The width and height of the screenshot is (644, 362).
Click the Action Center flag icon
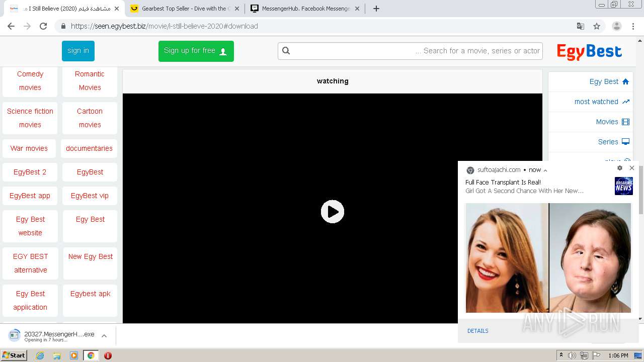[596, 355]
